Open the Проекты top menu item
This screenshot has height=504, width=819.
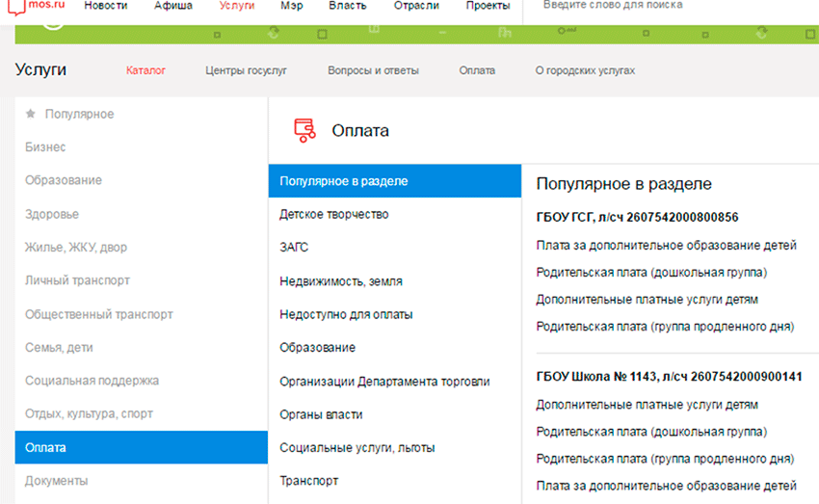pos(488,6)
